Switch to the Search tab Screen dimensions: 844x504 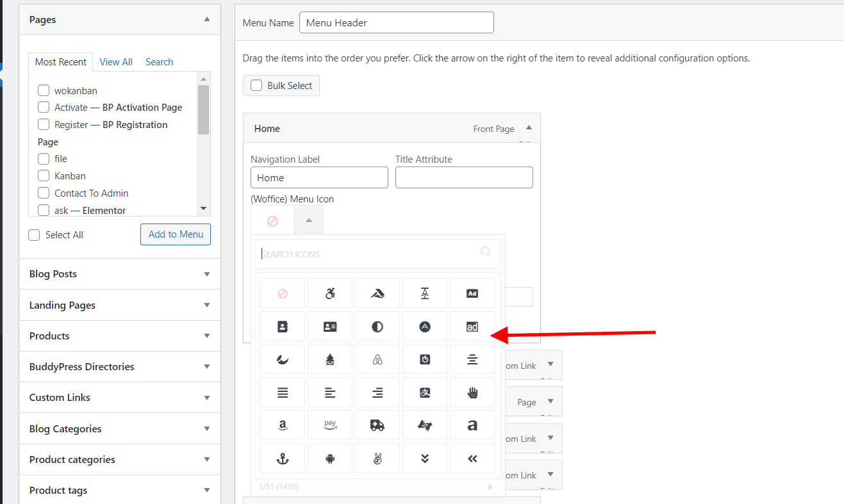[159, 61]
